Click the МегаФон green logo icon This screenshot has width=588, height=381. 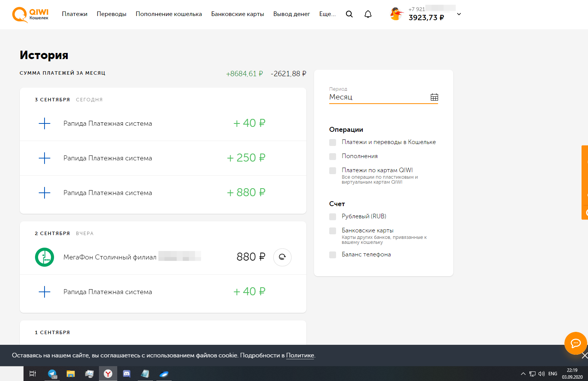coord(45,257)
